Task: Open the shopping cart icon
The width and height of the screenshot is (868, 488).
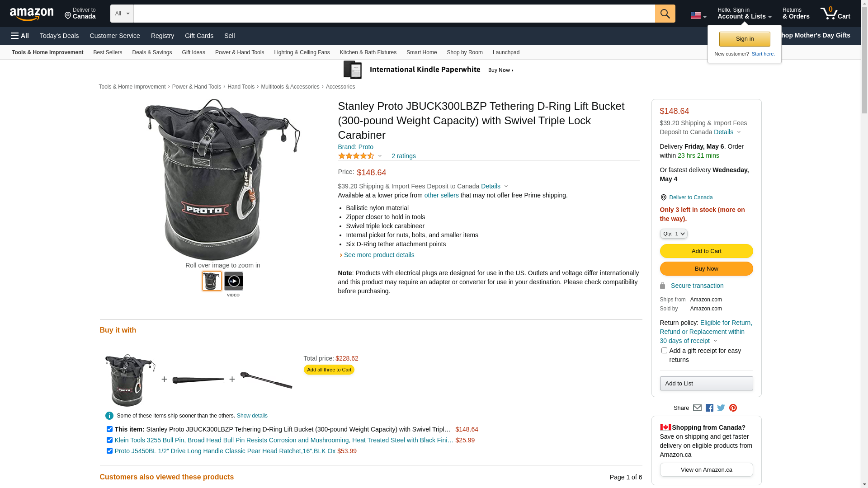Action: pyautogui.click(x=835, y=14)
